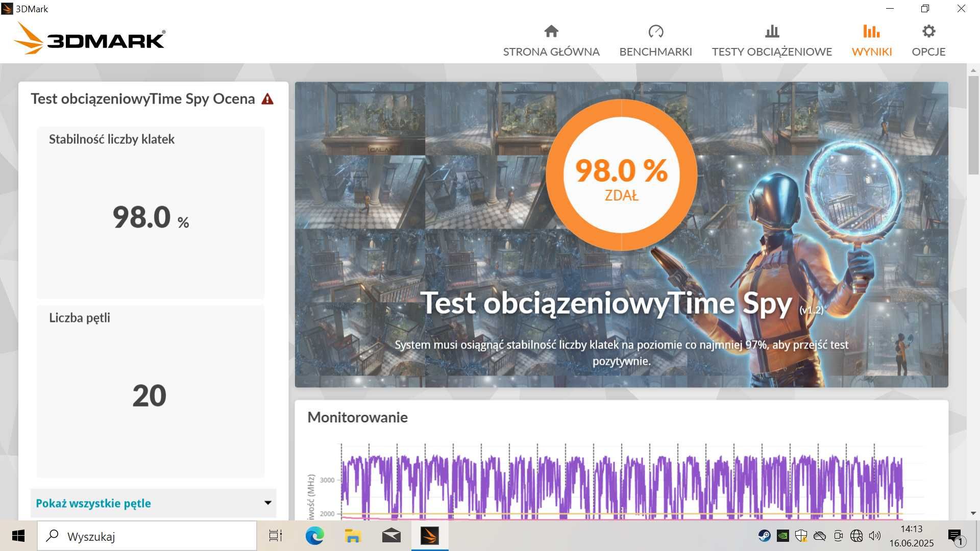
Task: Click the 3DMark taskbar icon
Action: click(x=430, y=536)
